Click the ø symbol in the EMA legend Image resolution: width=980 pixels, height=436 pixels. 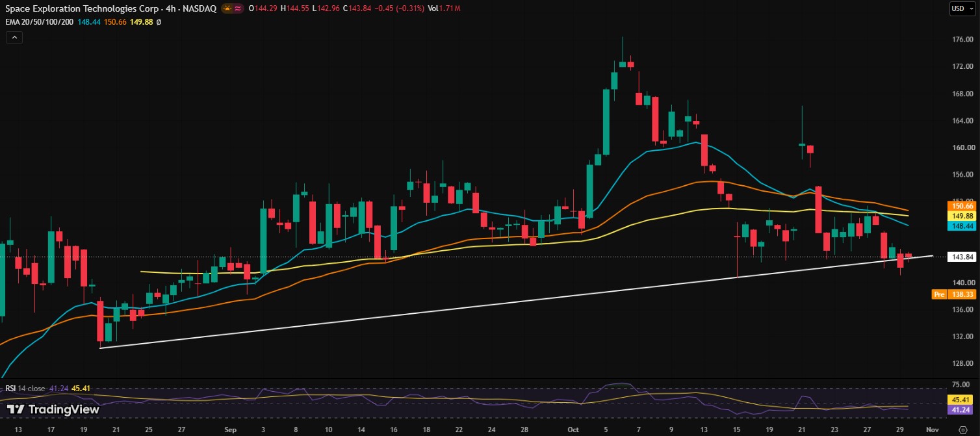point(158,21)
